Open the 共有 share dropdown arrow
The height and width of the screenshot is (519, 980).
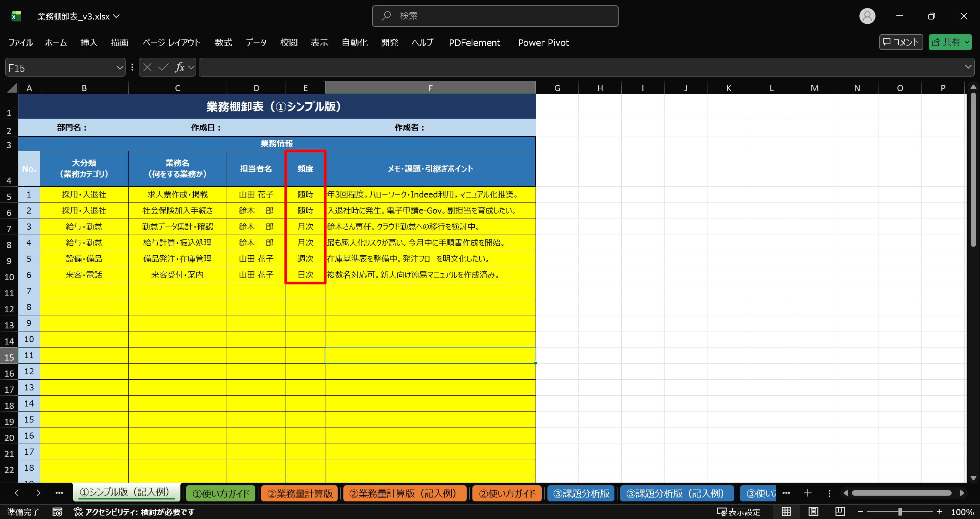pos(967,42)
